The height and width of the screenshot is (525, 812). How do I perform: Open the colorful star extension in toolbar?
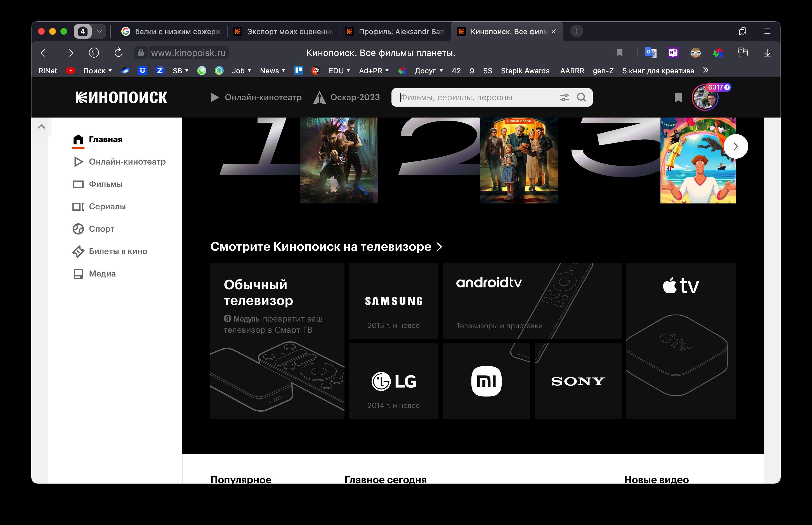coord(718,53)
